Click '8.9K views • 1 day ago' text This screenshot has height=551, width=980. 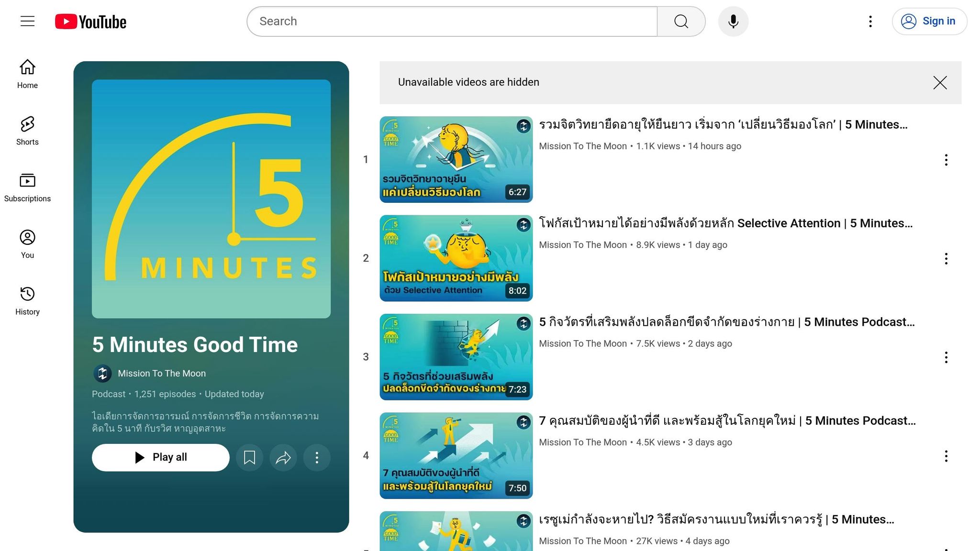tap(681, 245)
